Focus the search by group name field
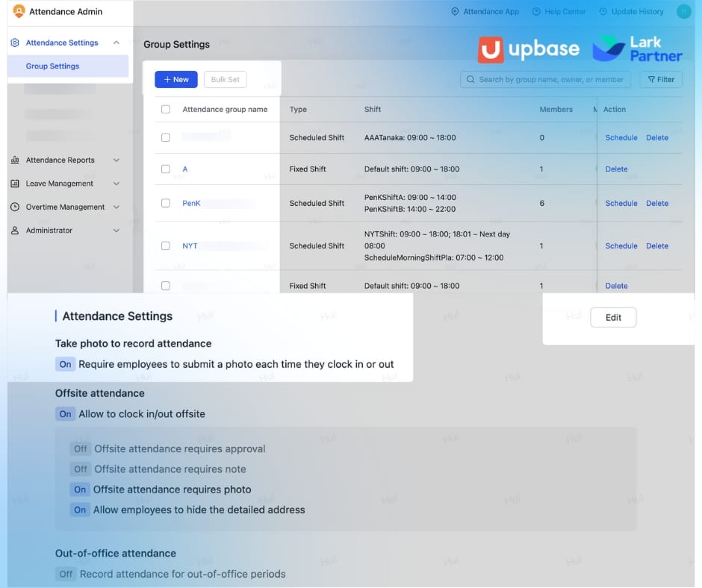 click(545, 79)
